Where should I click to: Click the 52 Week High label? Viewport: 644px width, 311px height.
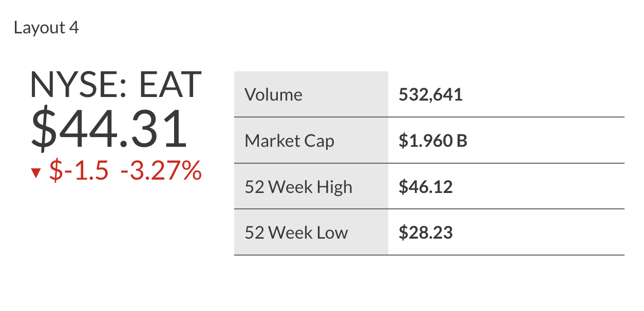(298, 187)
